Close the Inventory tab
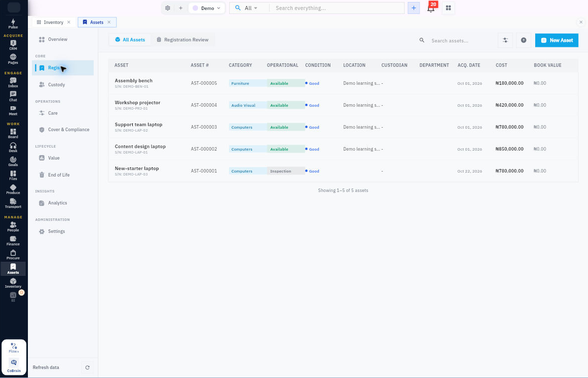 (x=69, y=22)
